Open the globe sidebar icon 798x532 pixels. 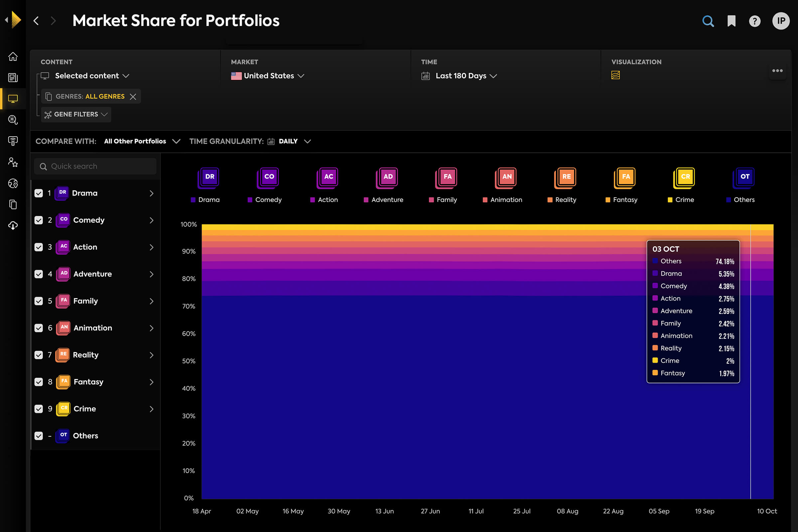13,183
